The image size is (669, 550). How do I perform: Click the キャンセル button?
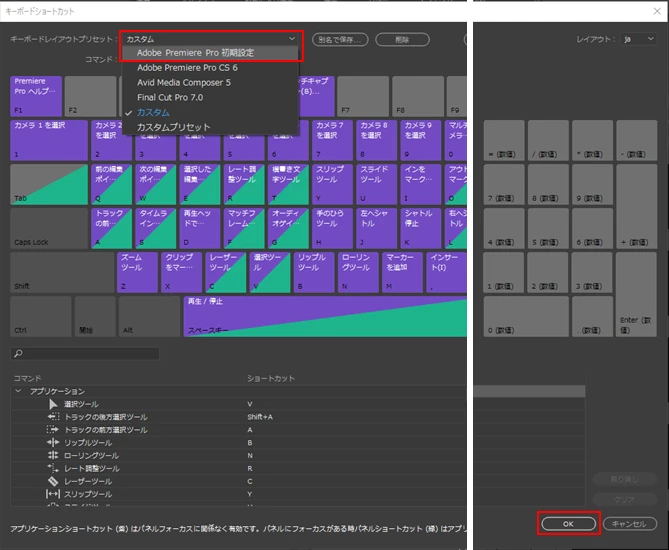629,524
